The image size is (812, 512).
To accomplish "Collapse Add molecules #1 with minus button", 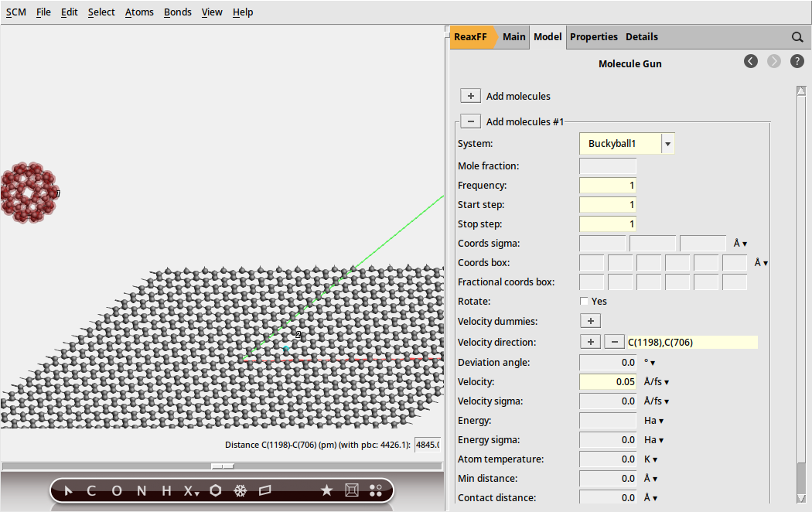I will point(470,121).
